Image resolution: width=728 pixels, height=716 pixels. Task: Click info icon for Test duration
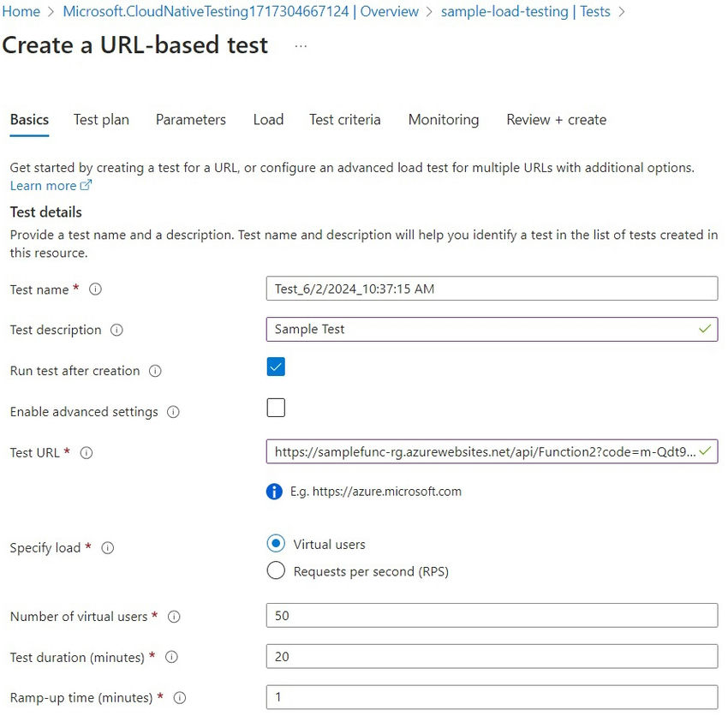point(171,657)
